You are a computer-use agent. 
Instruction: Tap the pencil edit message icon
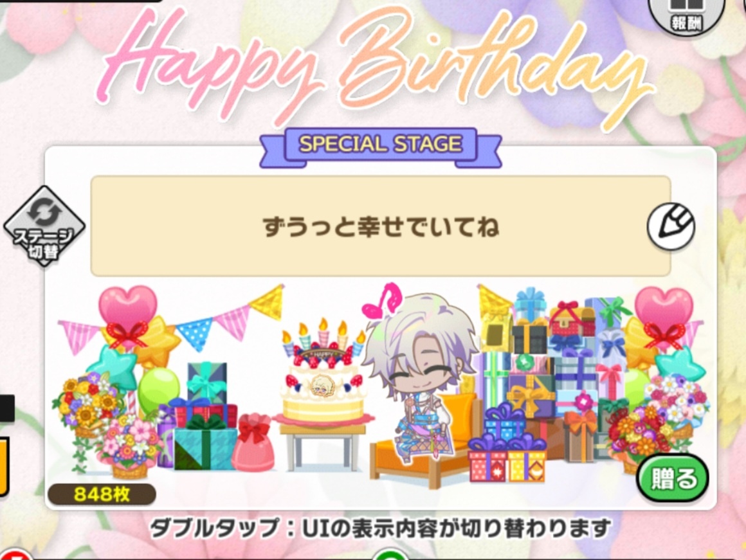click(x=671, y=226)
